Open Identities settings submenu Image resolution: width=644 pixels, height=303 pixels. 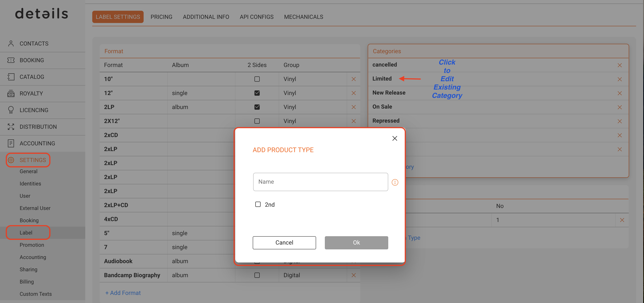[x=30, y=183]
